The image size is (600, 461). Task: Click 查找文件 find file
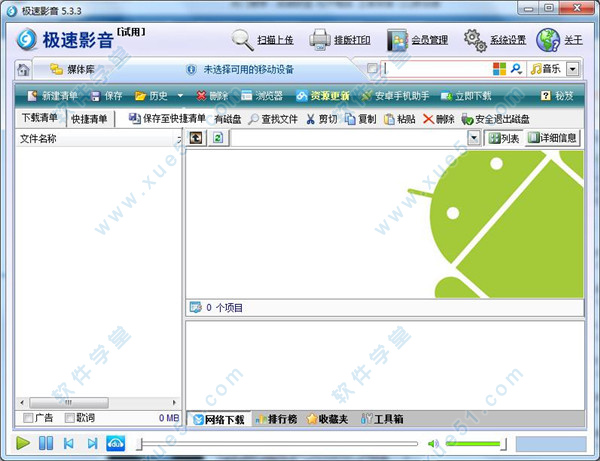click(273, 119)
